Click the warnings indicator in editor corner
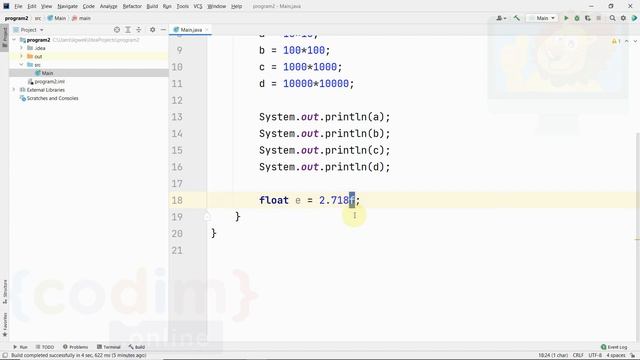This screenshot has width=640, height=360. coord(616,42)
